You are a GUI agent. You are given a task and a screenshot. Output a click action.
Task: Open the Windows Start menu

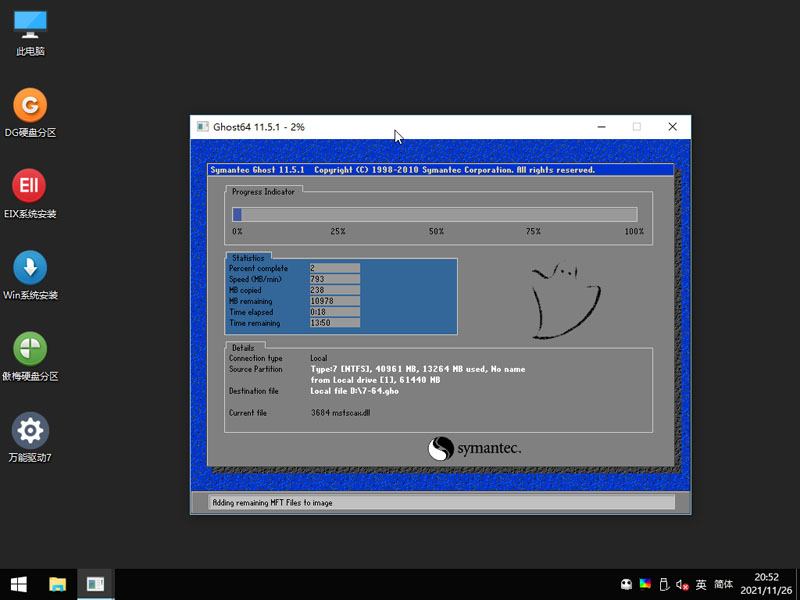click(x=19, y=584)
